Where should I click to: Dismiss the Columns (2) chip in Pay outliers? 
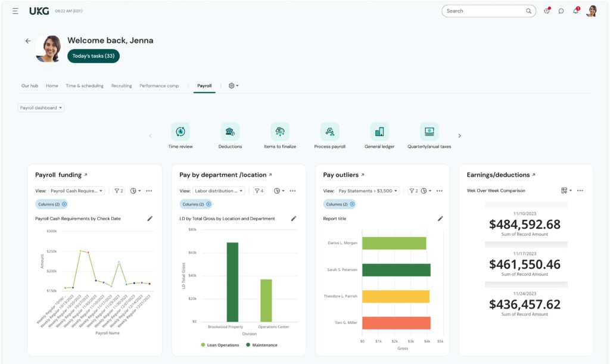(351, 204)
